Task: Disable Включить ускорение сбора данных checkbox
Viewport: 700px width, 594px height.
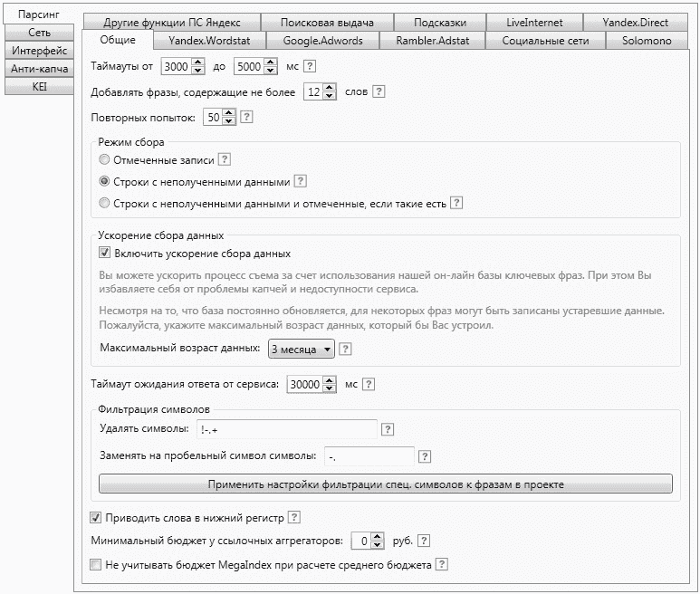Action: pos(104,253)
